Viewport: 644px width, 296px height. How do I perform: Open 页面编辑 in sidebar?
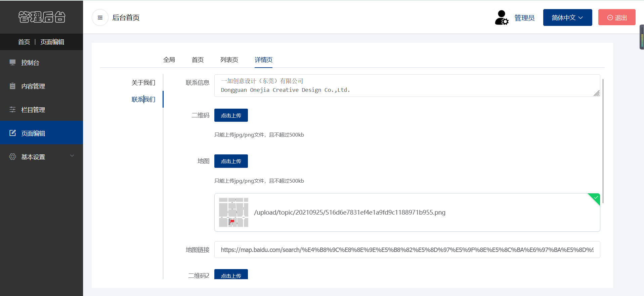click(41, 133)
